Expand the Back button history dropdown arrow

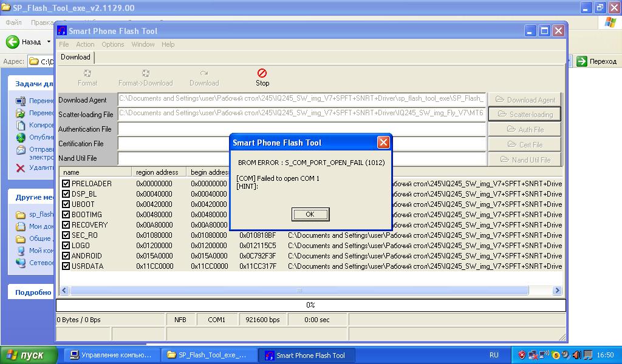click(x=49, y=42)
